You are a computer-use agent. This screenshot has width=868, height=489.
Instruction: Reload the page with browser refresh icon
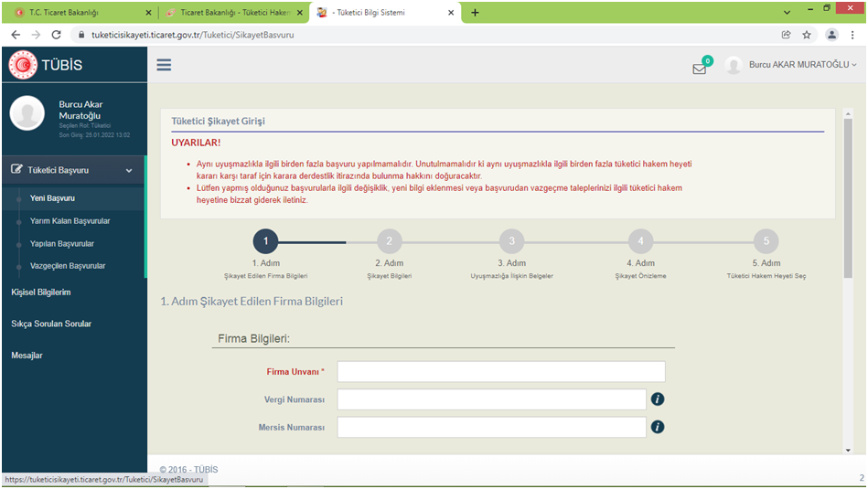tap(56, 35)
